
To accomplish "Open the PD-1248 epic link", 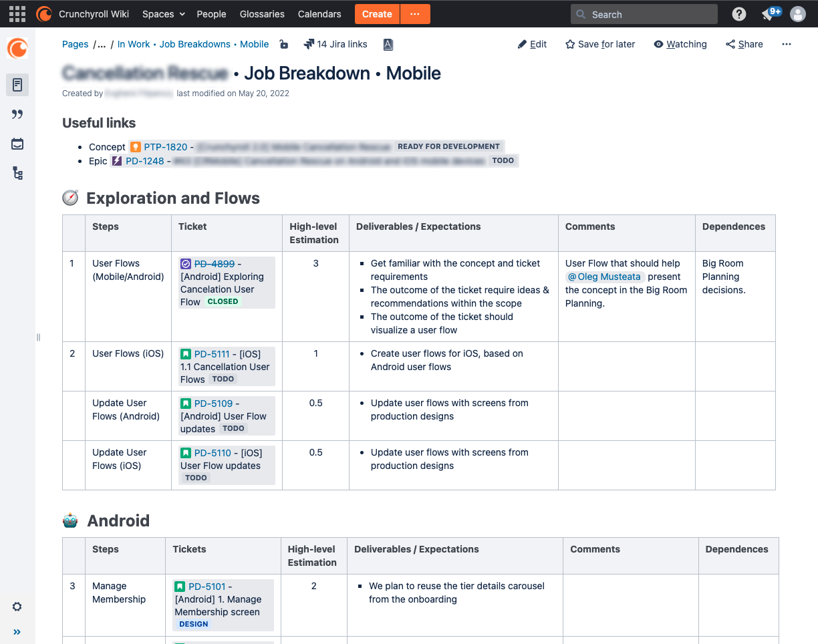I will click(144, 161).
